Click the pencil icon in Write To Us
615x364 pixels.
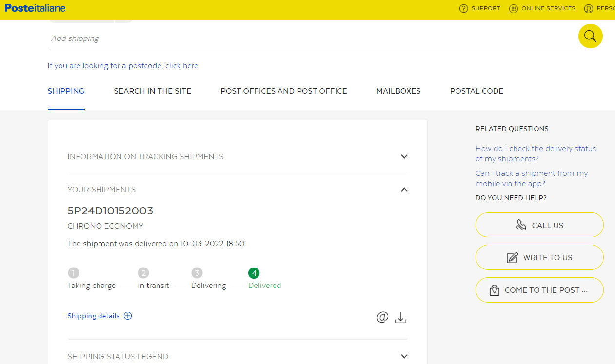tap(512, 258)
